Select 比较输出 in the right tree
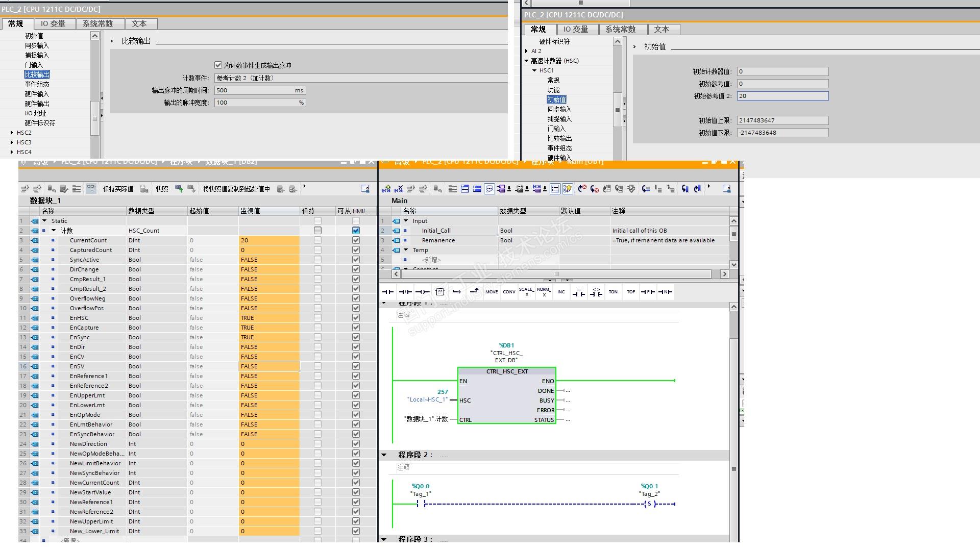 [559, 138]
